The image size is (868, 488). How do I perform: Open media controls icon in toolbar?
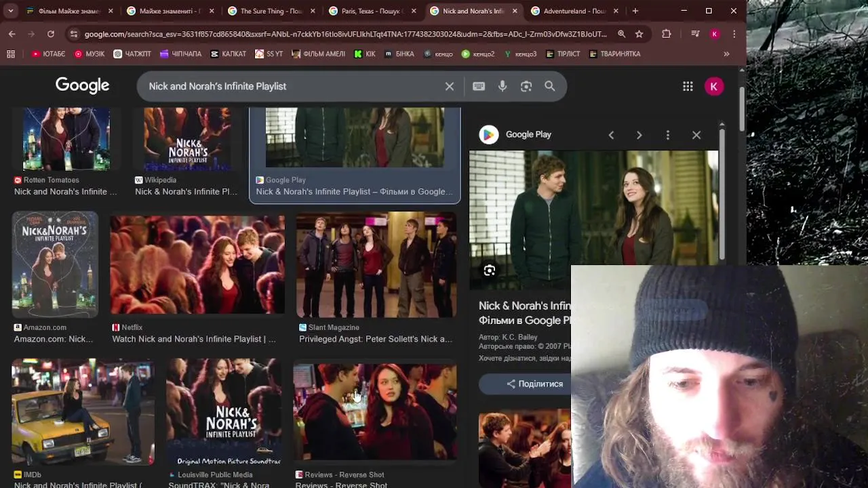tap(695, 34)
